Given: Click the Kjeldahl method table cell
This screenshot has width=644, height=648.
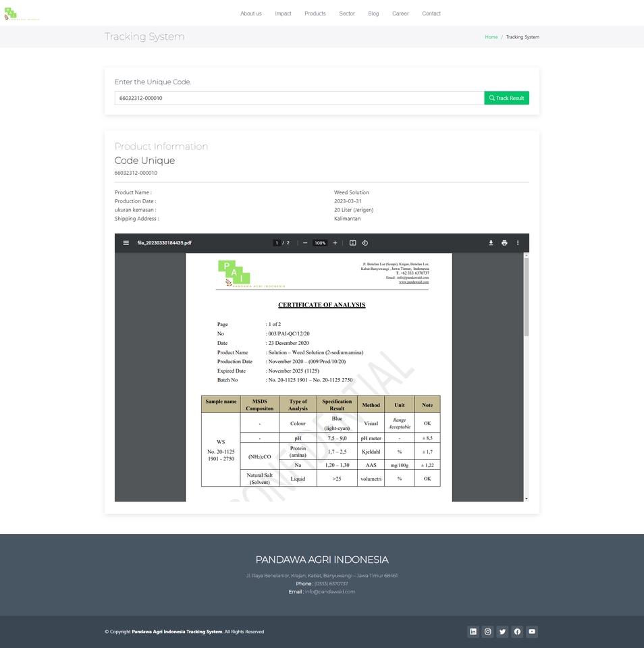Looking at the screenshot, I should pos(371,452).
